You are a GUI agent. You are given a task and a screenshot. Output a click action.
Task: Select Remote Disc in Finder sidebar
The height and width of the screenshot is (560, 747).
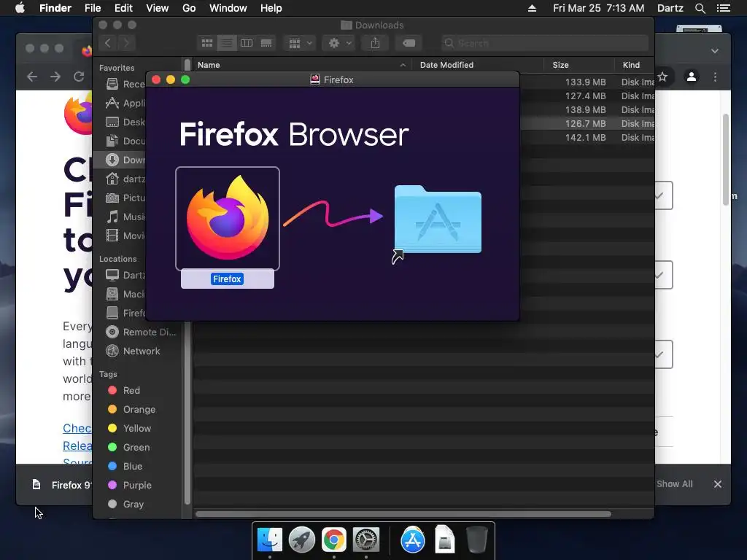141,332
